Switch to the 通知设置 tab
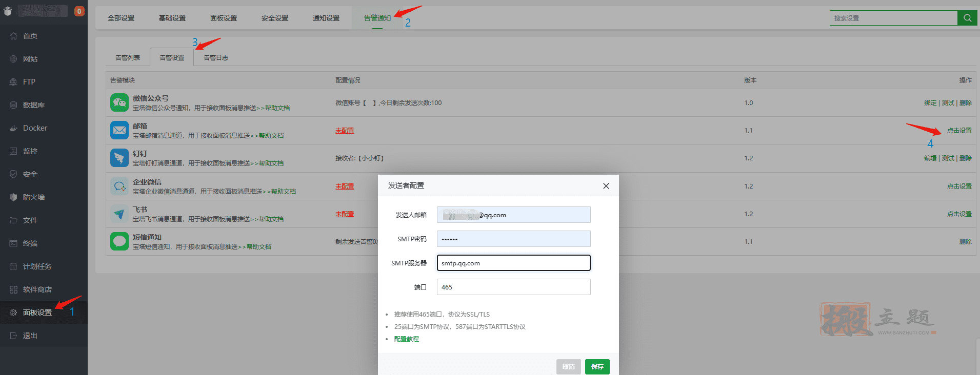This screenshot has height=375, width=980. (x=326, y=18)
